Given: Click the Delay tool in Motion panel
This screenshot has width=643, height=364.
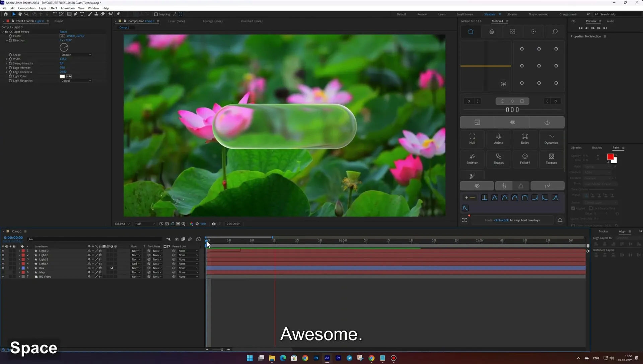Looking at the screenshot, I should click(525, 139).
